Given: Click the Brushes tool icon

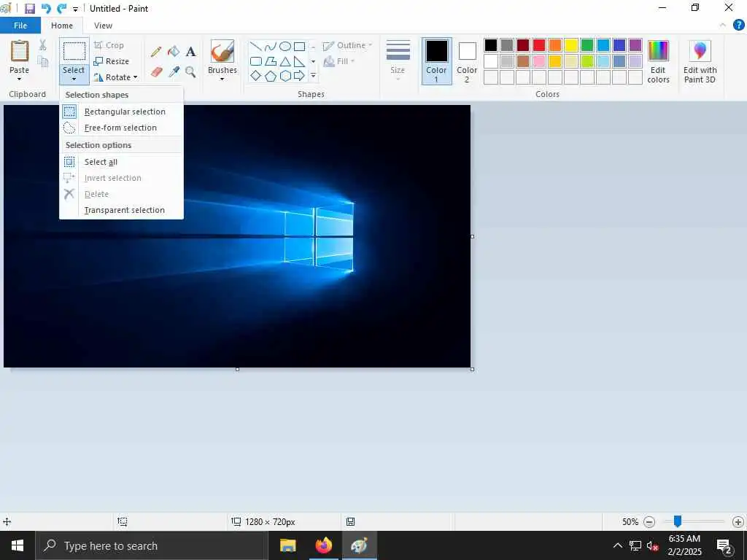Looking at the screenshot, I should tap(222, 52).
